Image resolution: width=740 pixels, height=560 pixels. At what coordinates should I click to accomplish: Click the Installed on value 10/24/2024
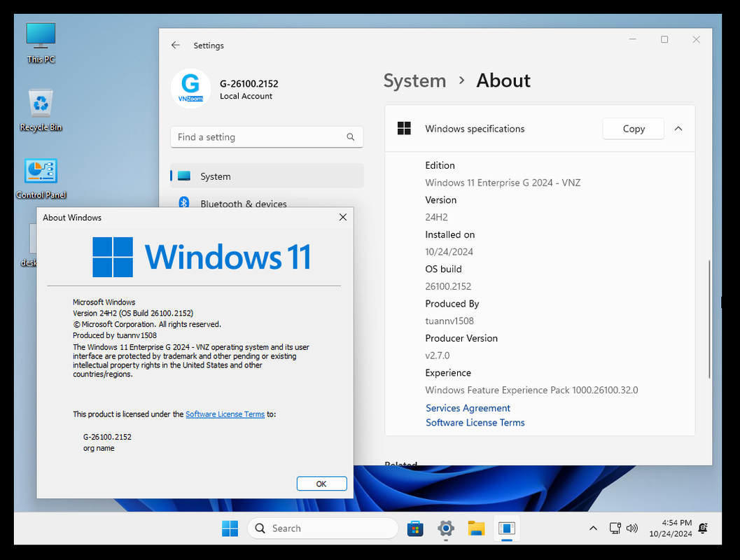(449, 252)
